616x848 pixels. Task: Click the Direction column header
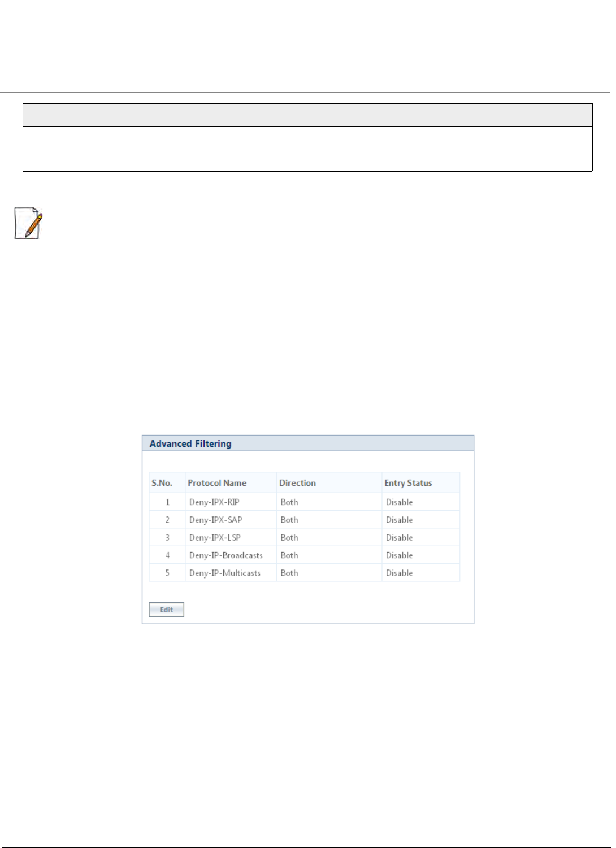pos(297,483)
